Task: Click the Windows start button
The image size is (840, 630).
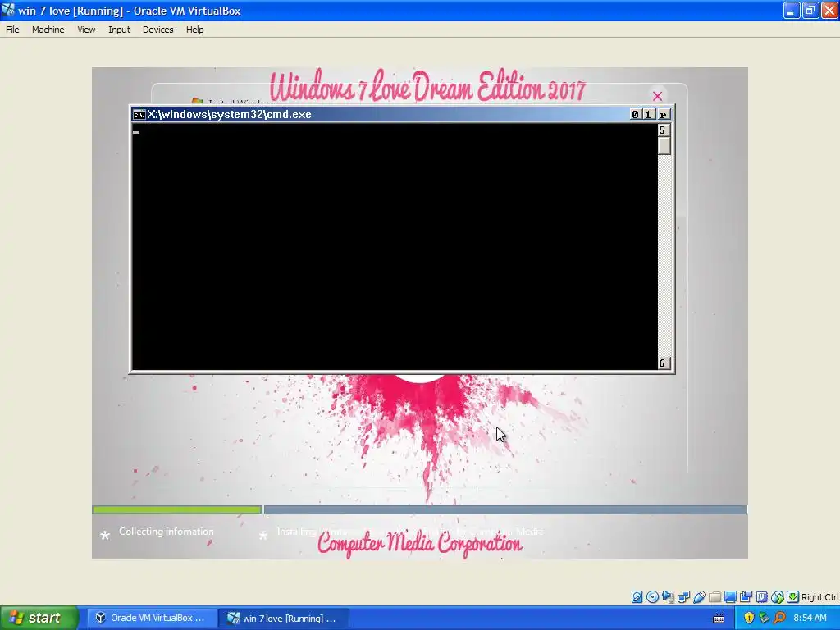Action: coord(39,618)
